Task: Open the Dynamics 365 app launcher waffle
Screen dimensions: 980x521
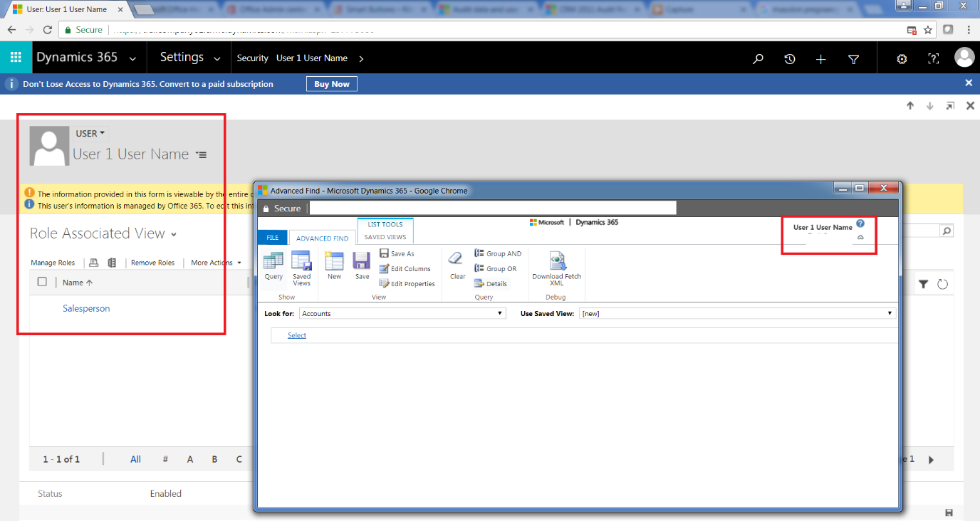Action: pos(16,58)
